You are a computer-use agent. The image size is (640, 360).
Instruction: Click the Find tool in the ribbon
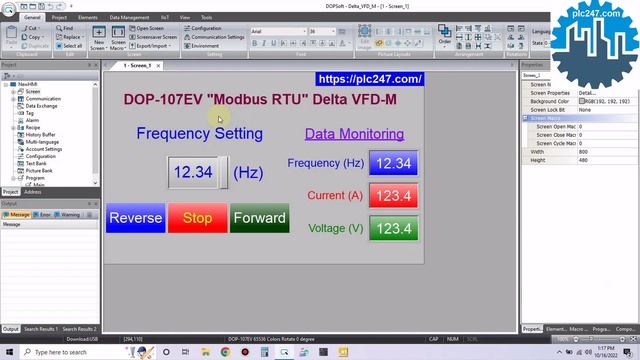click(x=64, y=28)
